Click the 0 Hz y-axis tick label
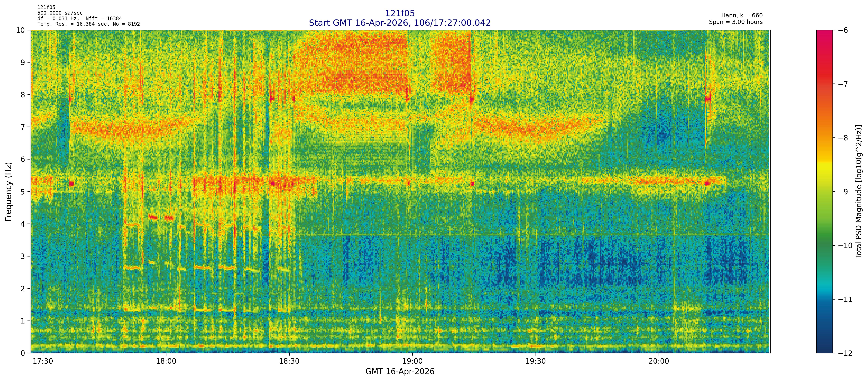868x381 pixels. click(x=23, y=353)
